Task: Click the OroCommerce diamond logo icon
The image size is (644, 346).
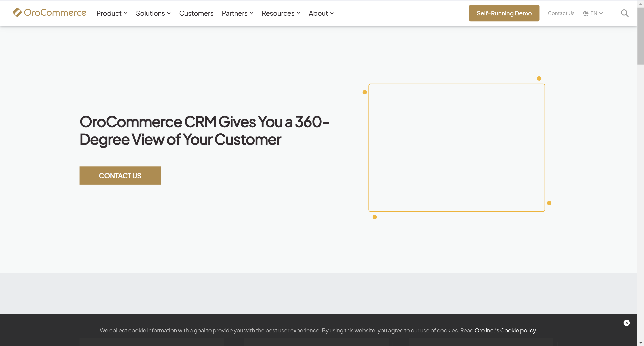Action: [17, 12]
